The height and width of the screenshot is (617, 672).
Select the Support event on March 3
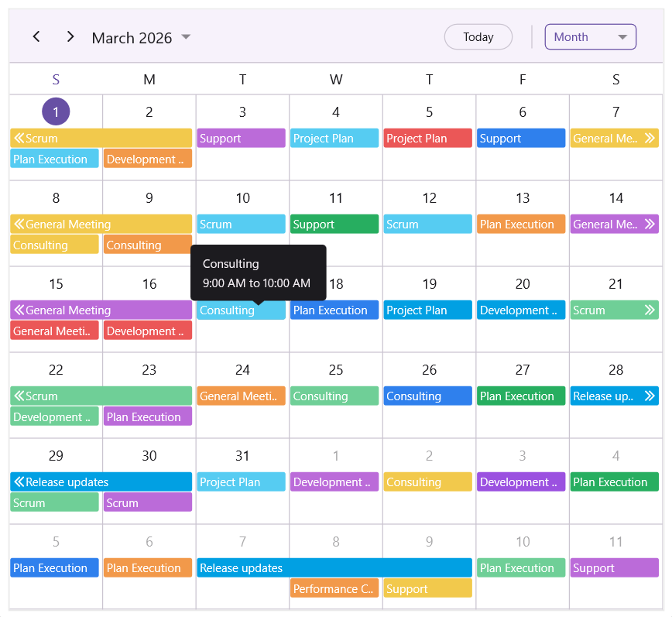point(241,138)
